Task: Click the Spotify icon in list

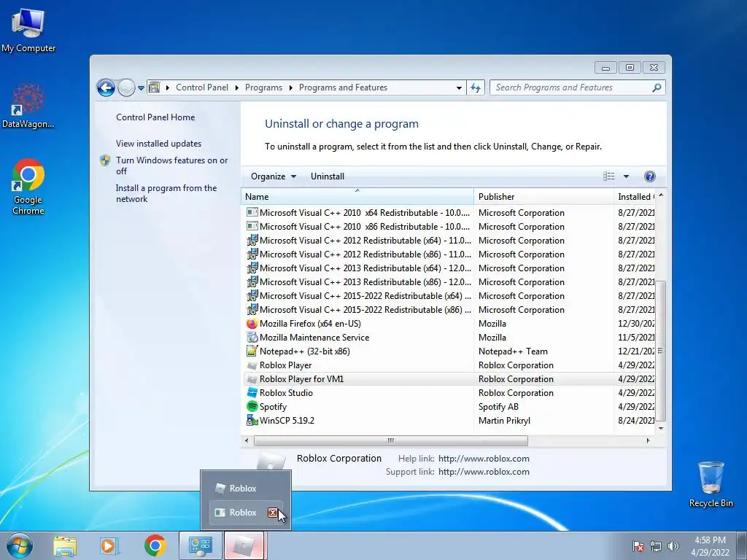Action: 252,407
